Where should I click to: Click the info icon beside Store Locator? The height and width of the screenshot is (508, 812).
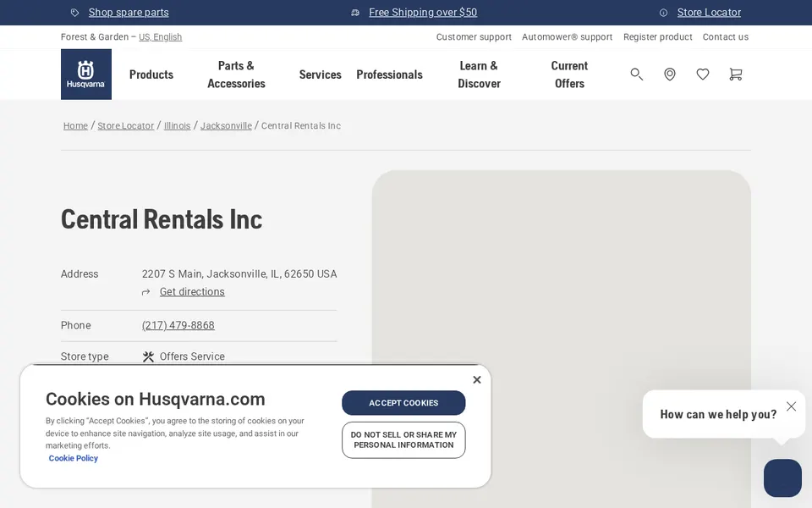point(663,13)
